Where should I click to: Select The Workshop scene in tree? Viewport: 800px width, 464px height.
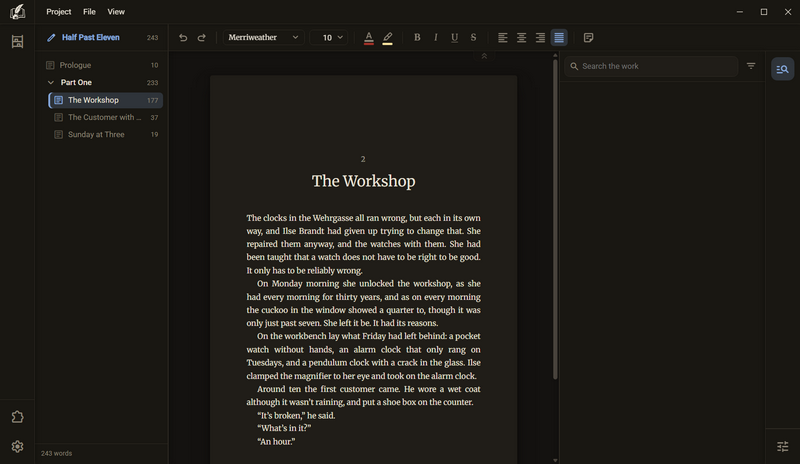click(x=106, y=100)
